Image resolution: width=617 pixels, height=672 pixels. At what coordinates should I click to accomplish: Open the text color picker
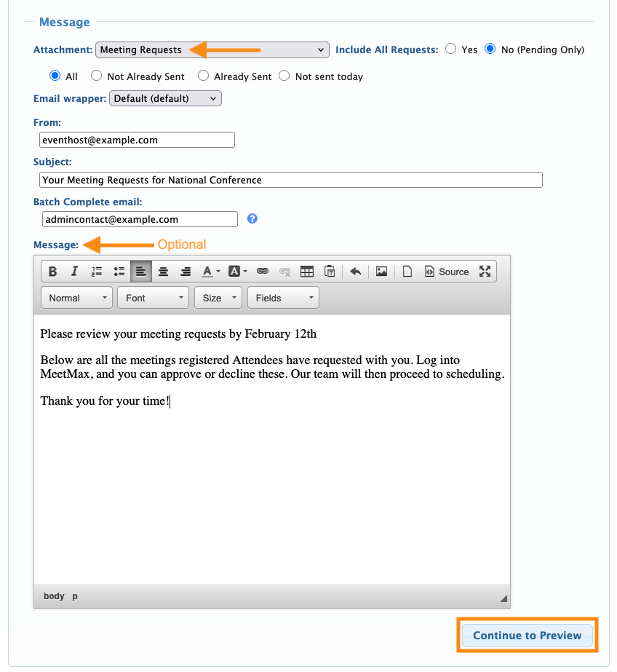coord(211,272)
